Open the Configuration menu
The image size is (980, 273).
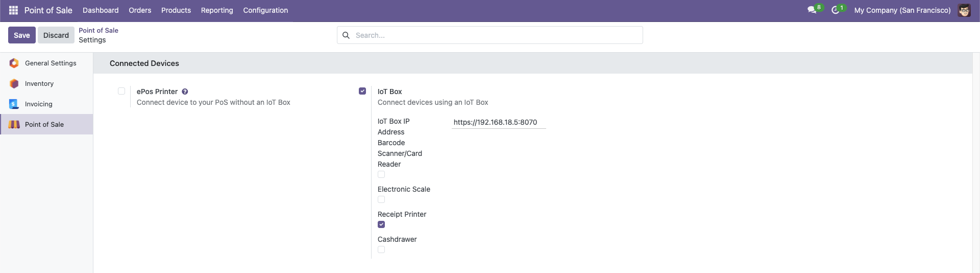(265, 10)
